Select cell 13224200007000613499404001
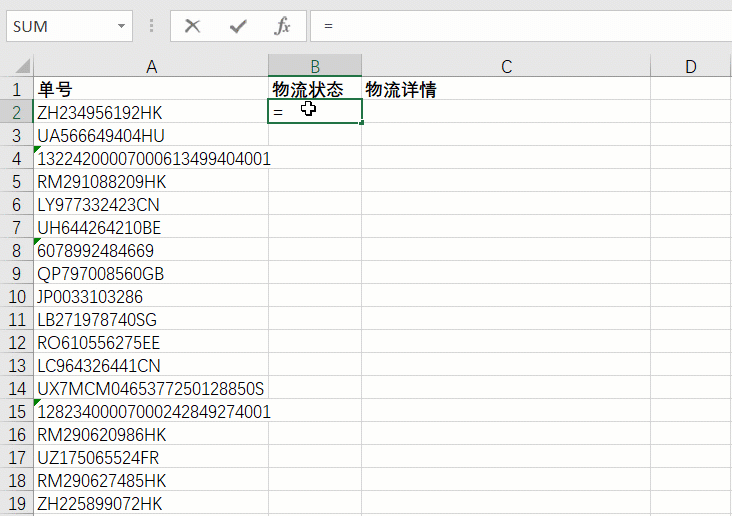732x516 pixels. [151, 158]
